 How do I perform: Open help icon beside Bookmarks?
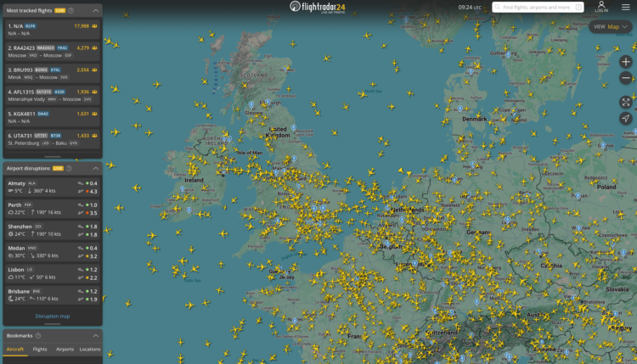[38, 336]
